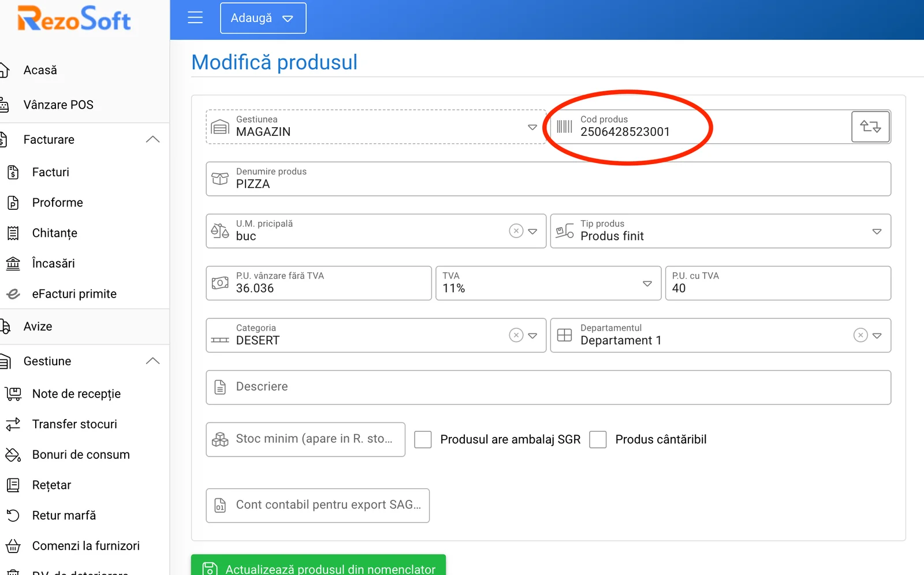
Task: Click the RezoSoft logo
Action: [x=74, y=18]
